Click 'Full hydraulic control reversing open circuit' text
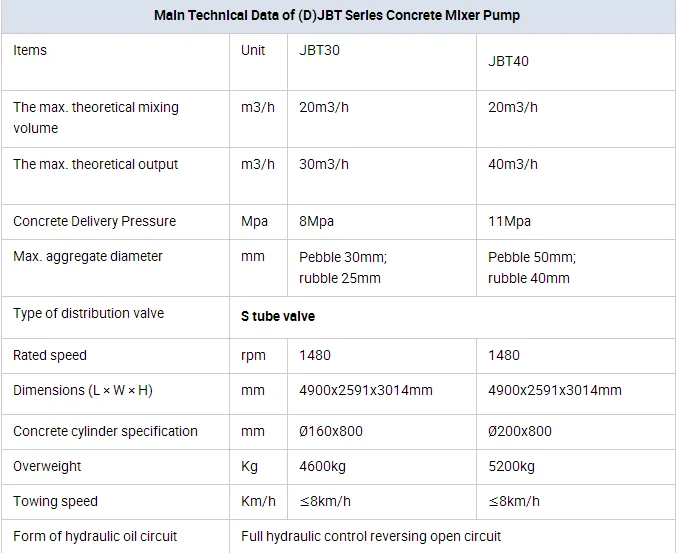Viewport: 679px width, 553px height. coord(371,537)
